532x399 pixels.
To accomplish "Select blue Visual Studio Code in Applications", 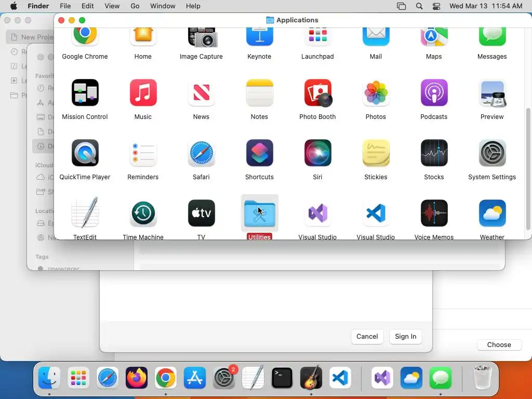I will (x=376, y=213).
